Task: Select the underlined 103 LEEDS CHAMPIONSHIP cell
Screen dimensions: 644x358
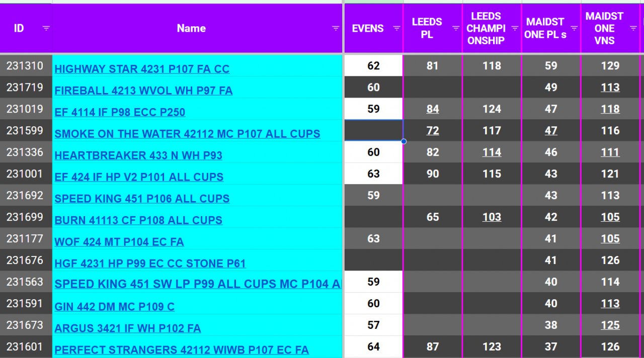Action: [x=492, y=217]
